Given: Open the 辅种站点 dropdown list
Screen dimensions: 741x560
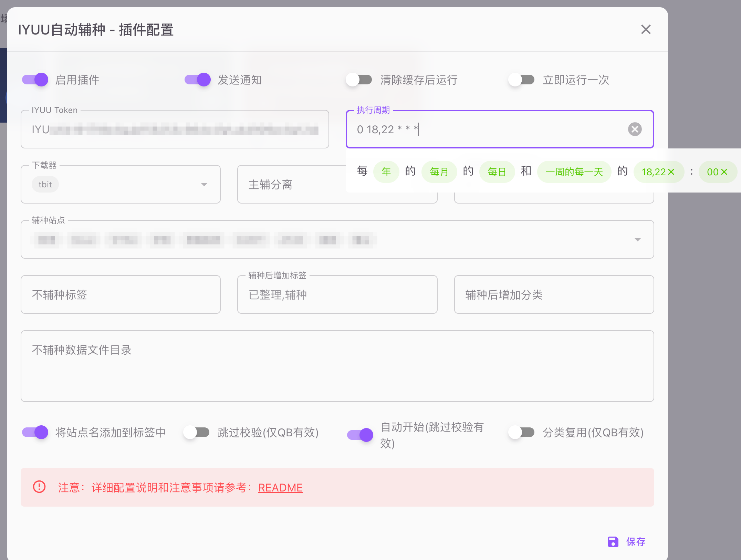Looking at the screenshot, I should coord(637,240).
